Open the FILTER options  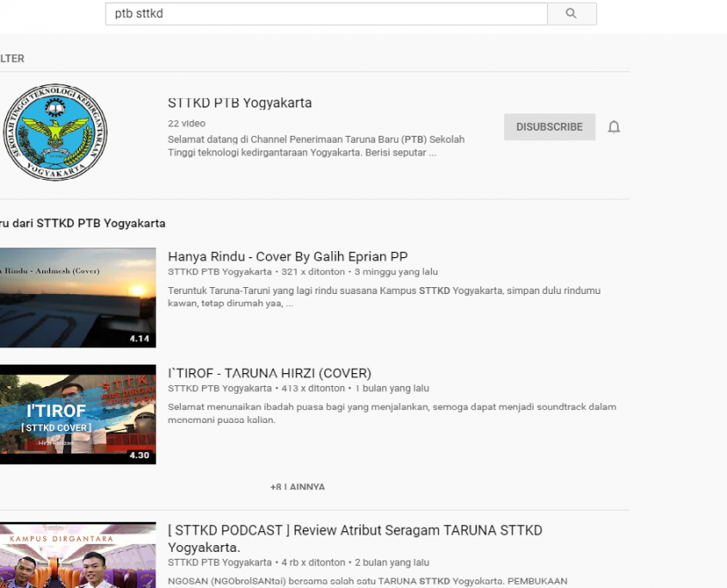(11, 58)
